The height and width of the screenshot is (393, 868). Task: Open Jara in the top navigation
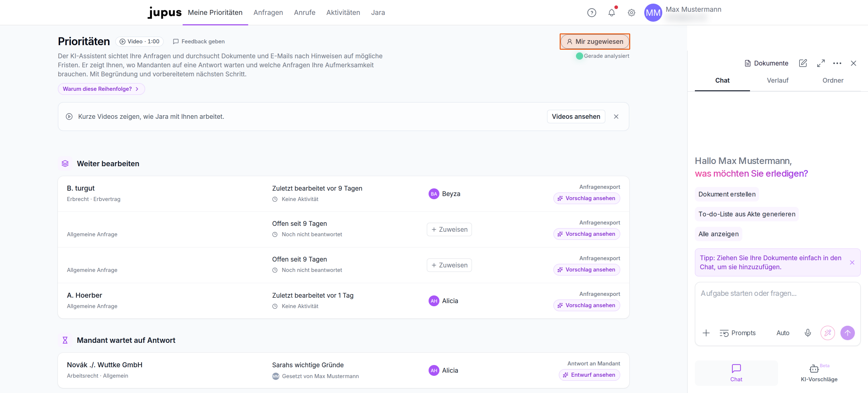point(378,13)
